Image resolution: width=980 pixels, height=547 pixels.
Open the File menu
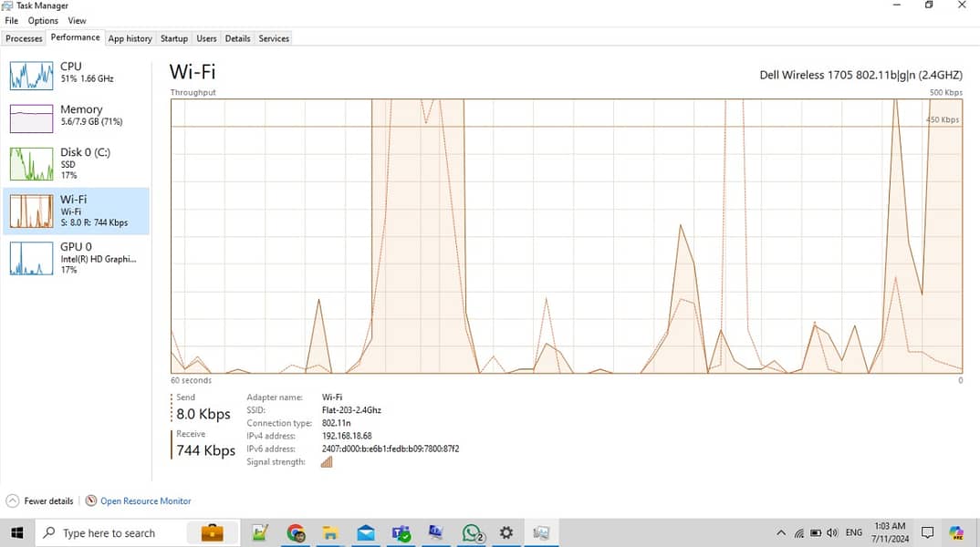click(x=11, y=20)
